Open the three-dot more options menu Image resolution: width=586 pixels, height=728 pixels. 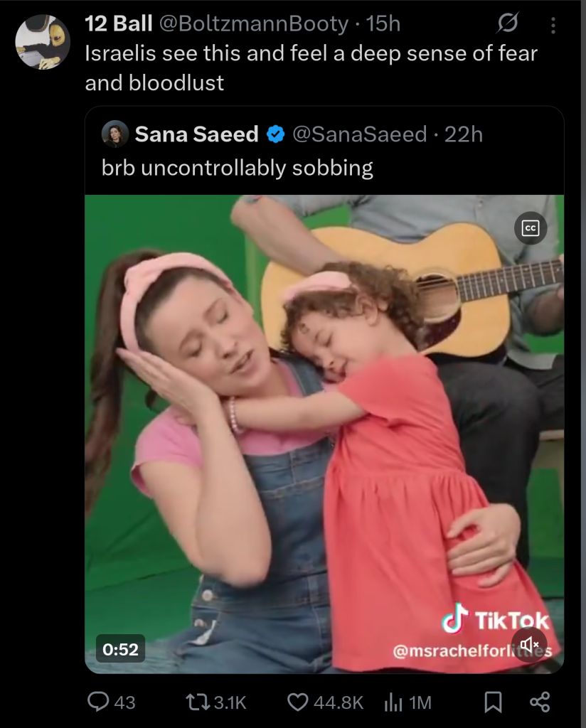553,26
